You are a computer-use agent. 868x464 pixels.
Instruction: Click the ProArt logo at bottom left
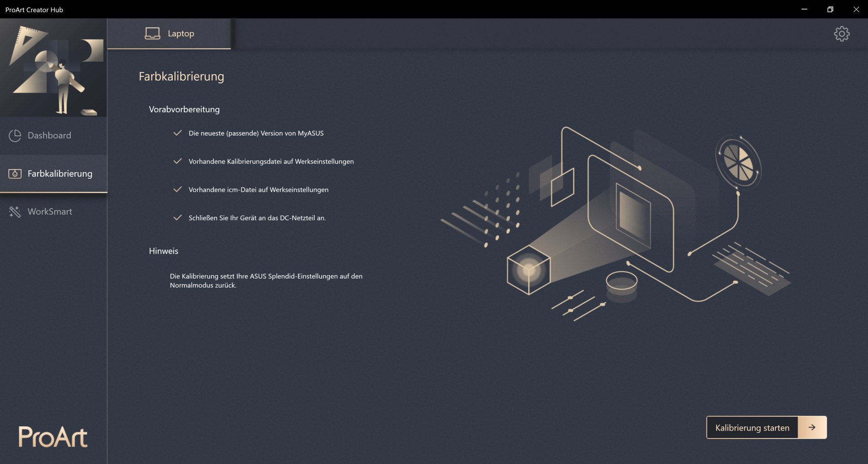[53, 436]
